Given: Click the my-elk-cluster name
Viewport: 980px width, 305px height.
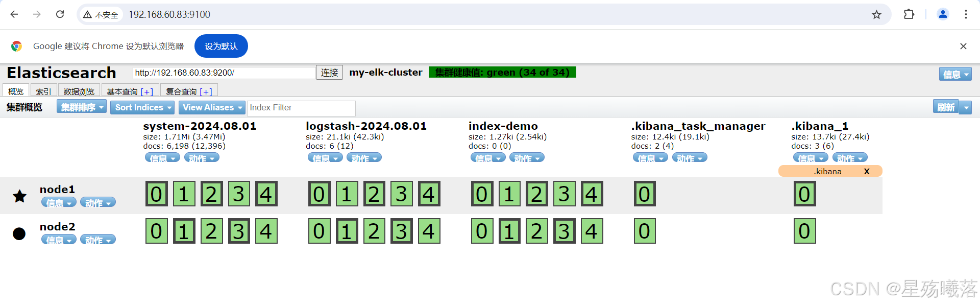Looking at the screenshot, I should pyautogui.click(x=386, y=72).
